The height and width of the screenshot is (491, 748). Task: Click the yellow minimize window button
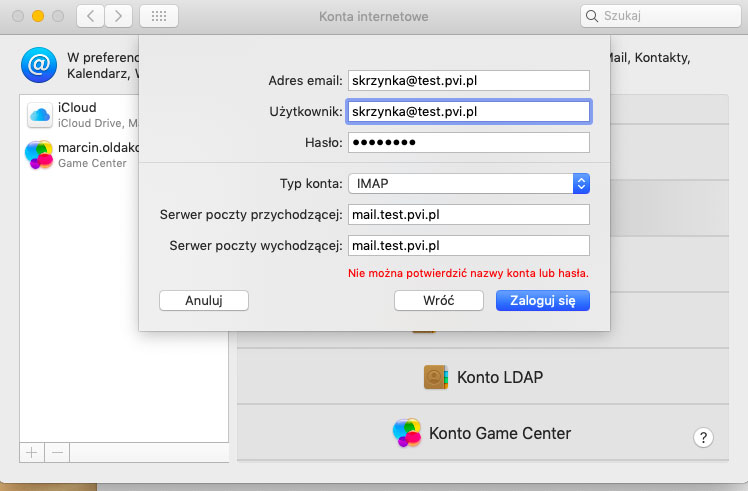[38, 16]
